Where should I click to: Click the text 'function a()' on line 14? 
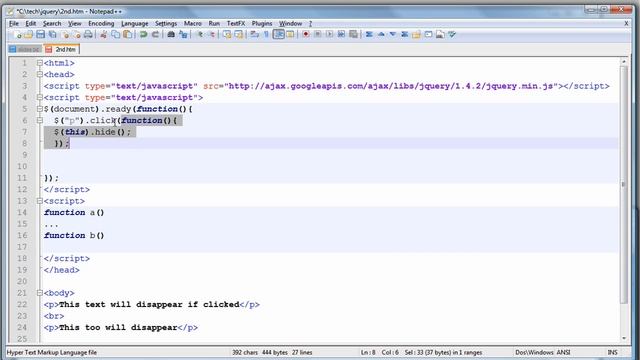(x=74, y=213)
